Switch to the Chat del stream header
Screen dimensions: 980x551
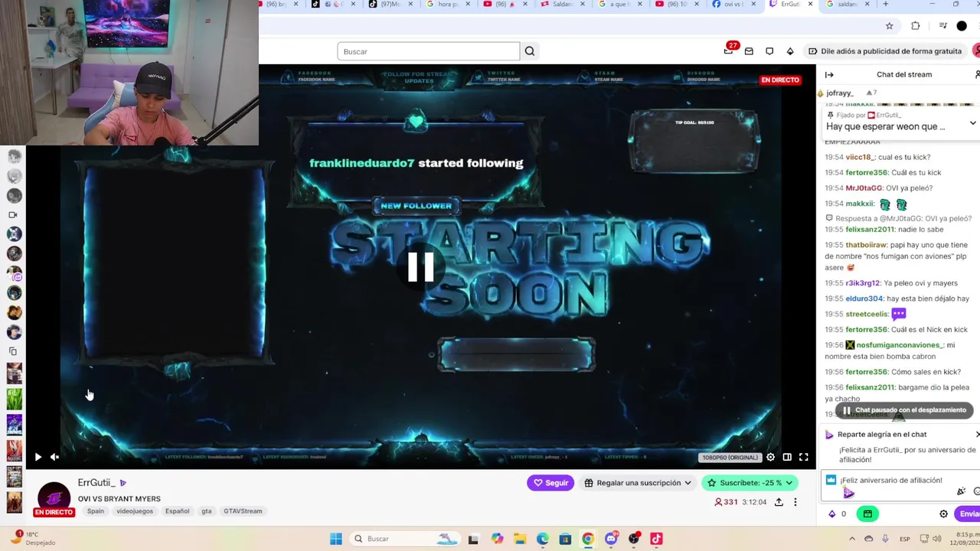[904, 74]
